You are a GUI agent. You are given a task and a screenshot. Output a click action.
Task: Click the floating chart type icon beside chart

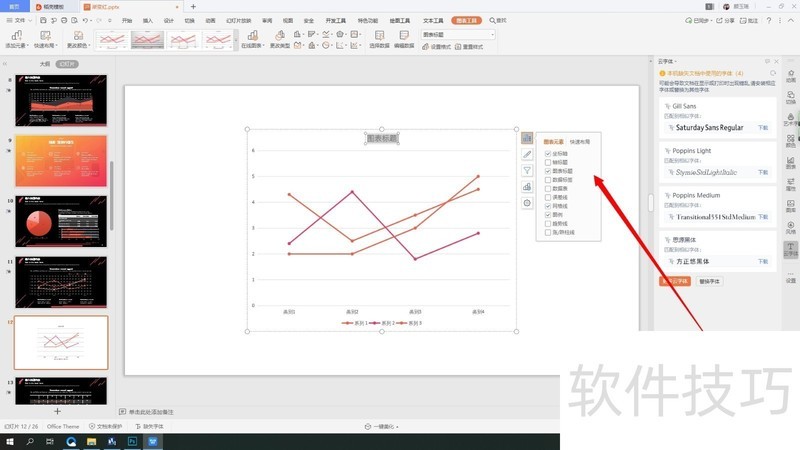click(x=527, y=187)
